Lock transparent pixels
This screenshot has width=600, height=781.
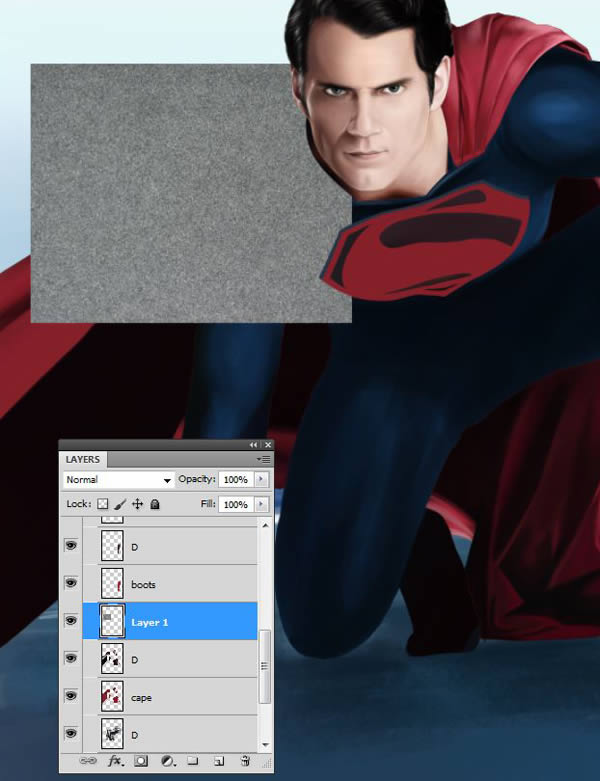tap(103, 504)
